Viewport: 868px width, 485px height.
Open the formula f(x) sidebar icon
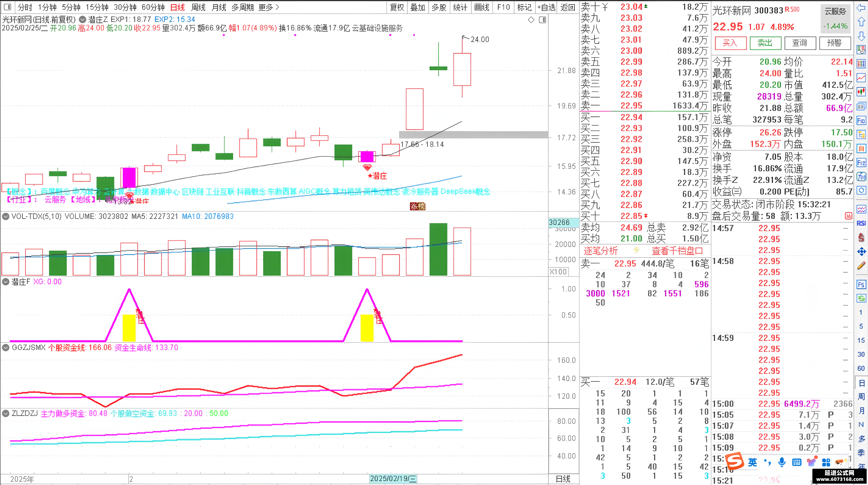click(x=861, y=177)
